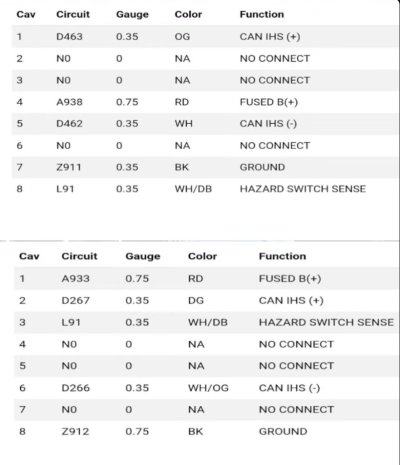
Task: Select the D463 circuit cell
Action: 69,36
